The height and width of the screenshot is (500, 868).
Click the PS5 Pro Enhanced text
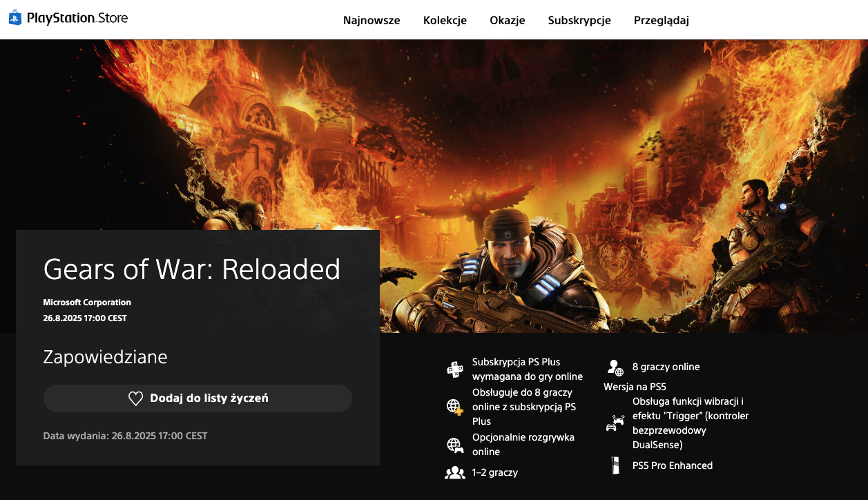[x=673, y=465]
